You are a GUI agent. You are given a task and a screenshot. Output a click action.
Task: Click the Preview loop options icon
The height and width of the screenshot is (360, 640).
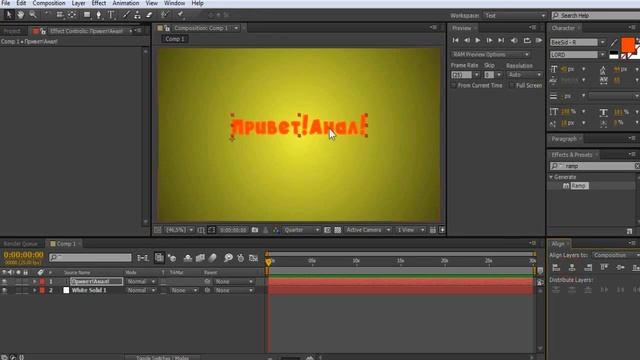coord(527,40)
